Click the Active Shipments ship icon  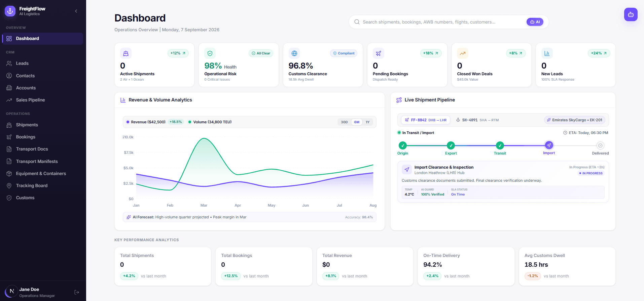126,53
